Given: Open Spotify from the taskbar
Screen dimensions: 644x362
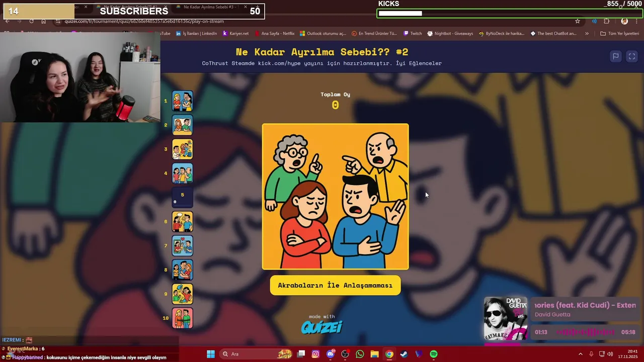Looking at the screenshot, I should point(434,354).
